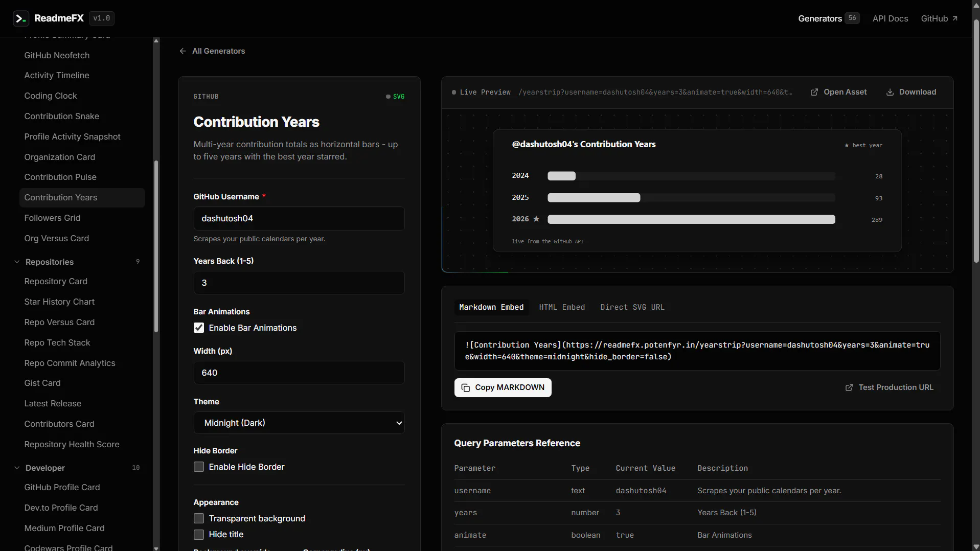Viewport: 980px width, 551px height.
Task: Click the Open Asset external link icon
Action: click(x=814, y=92)
